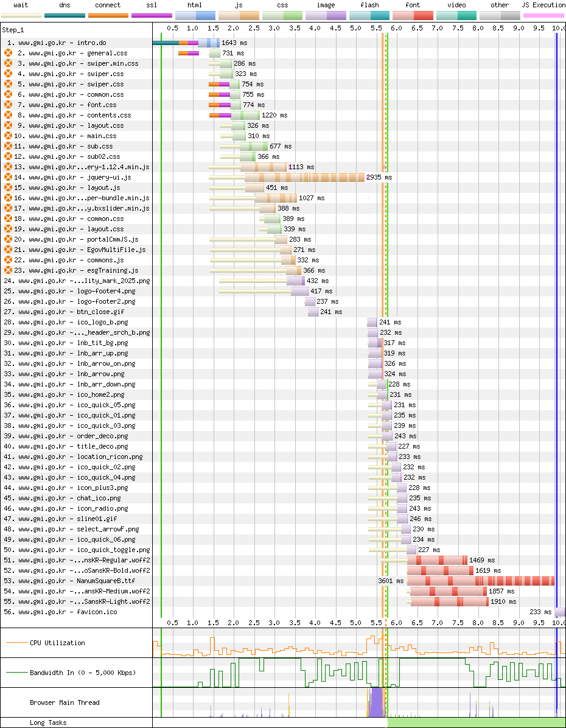Click the render-blocking icon beside main.css

tap(8, 136)
